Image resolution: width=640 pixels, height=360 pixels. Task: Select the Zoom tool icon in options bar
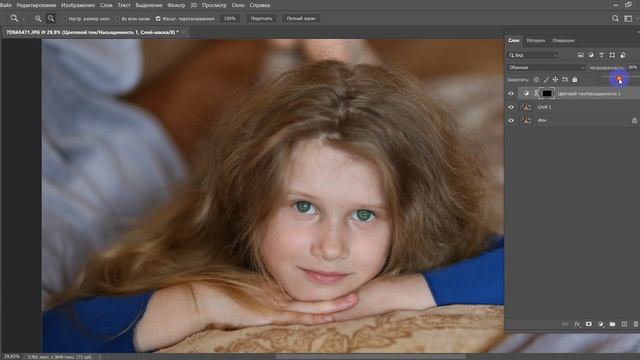pos(14,18)
